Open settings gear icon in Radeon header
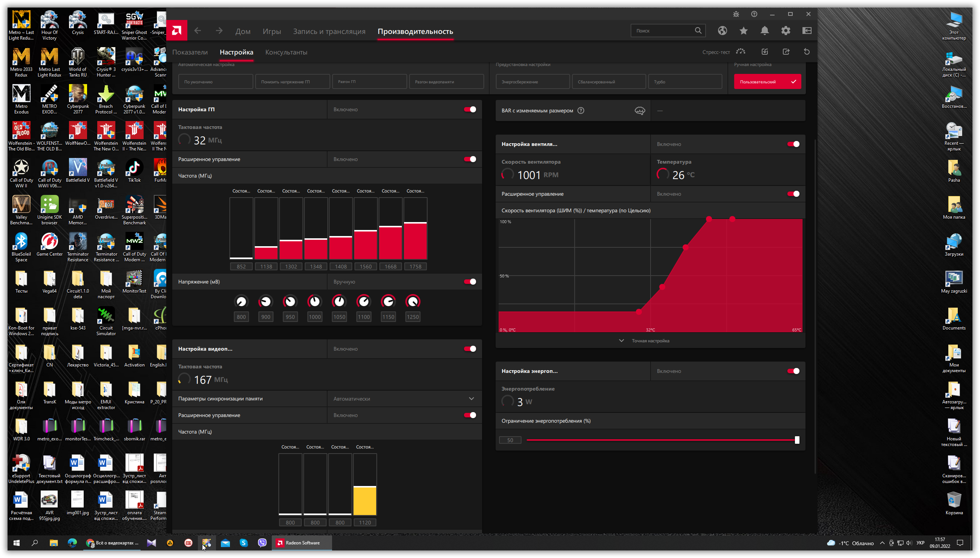The height and width of the screenshot is (558, 980). (x=786, y=31)
